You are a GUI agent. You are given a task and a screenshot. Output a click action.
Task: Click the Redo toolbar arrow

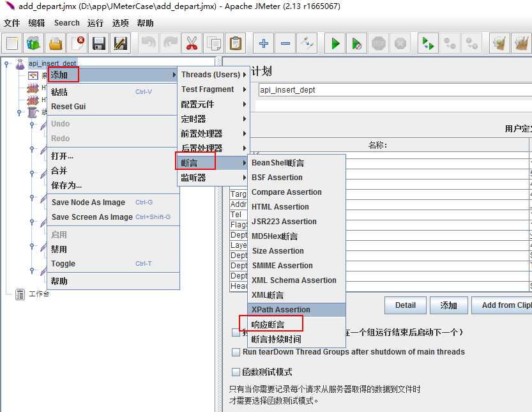coord(171,43)
